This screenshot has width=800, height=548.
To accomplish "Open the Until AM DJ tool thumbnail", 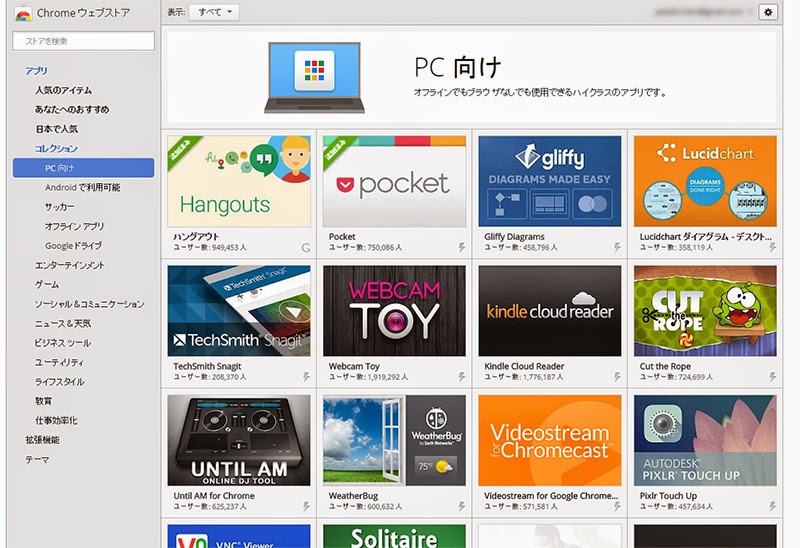I will (x=239, y=440).
